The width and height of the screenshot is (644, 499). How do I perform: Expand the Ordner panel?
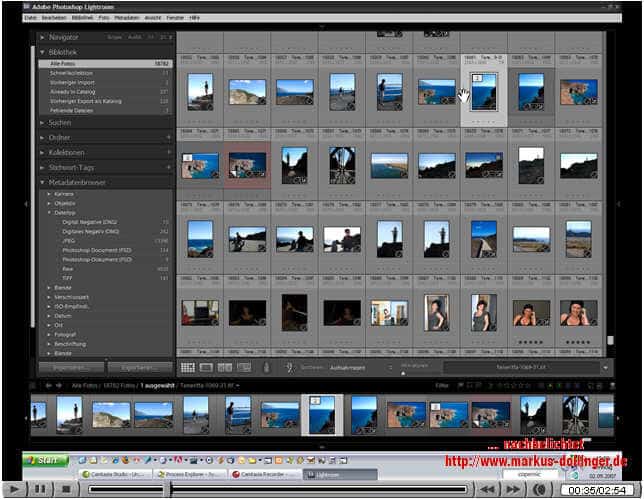point(43,137)
